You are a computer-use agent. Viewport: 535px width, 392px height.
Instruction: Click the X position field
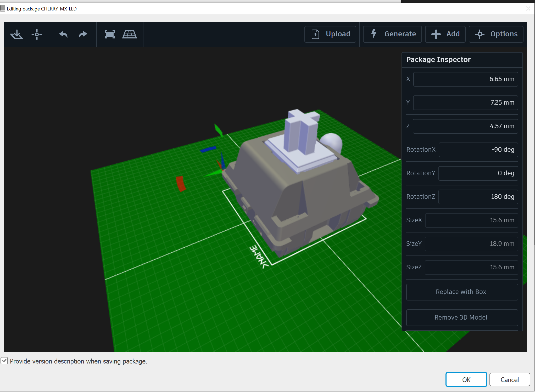click(x=465, y=79)
